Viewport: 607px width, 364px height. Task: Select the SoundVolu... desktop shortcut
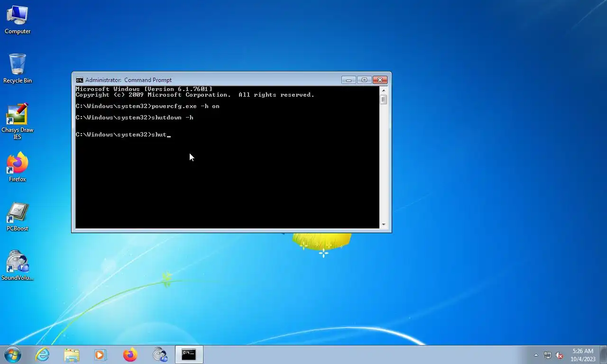[x=18, y=265]
